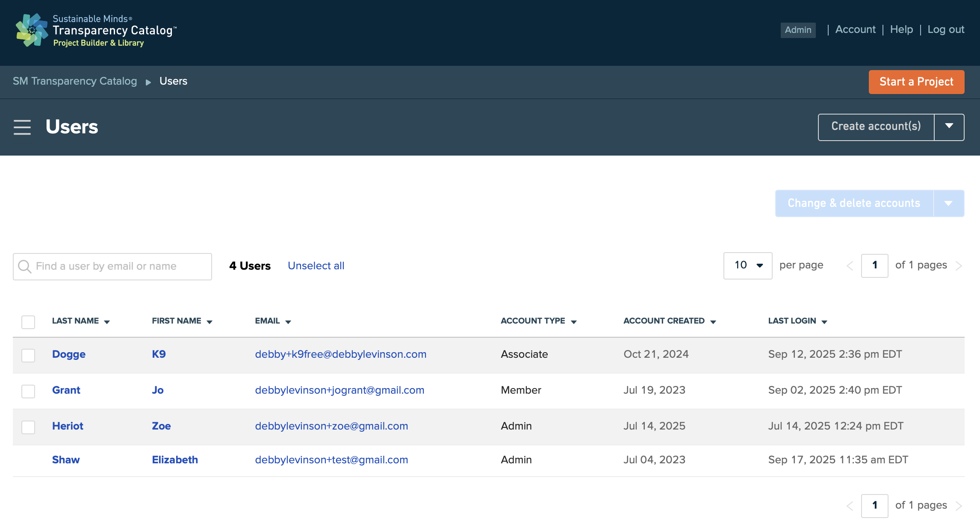Open the Heriot last name link
Screen dimensions: 980x524
pos(68,426)
